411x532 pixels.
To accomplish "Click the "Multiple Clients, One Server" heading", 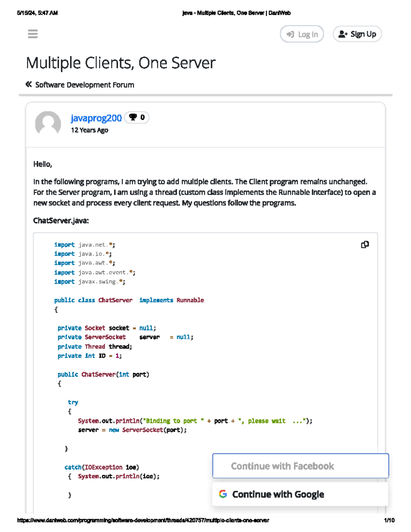I will point(121,63).
